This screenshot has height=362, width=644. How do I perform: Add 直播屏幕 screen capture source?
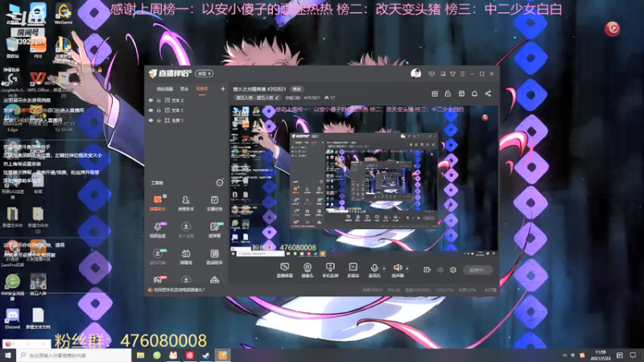[285, 270]
